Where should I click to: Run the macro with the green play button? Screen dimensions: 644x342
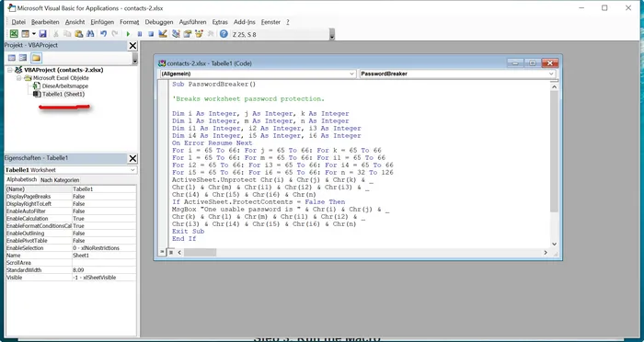128,34
